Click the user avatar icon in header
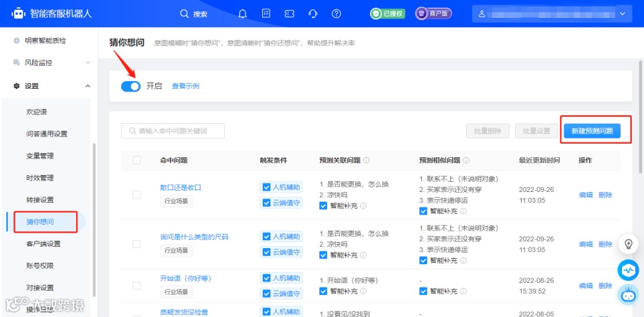Viewport: 644px width, 317px height. (482, 14)
